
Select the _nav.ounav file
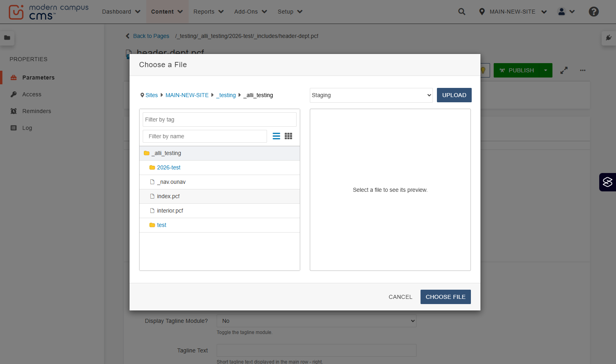(x=219, y=182)
